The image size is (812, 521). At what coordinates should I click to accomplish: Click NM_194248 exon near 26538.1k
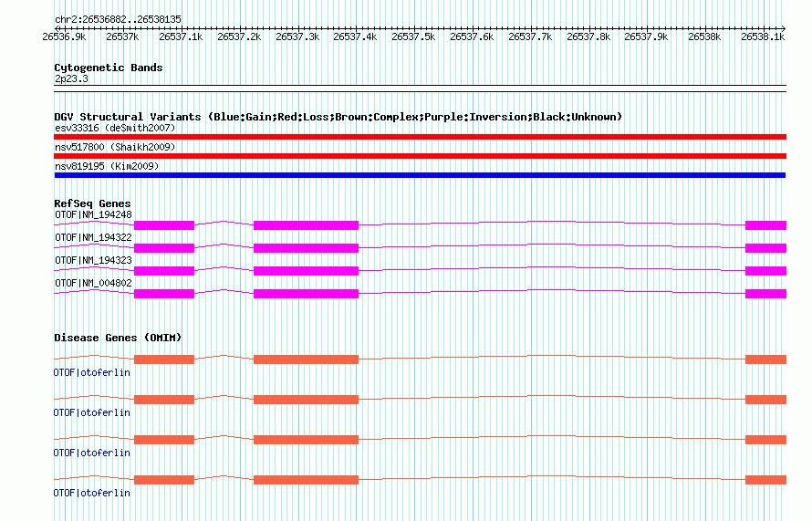(x=765, y=225)
